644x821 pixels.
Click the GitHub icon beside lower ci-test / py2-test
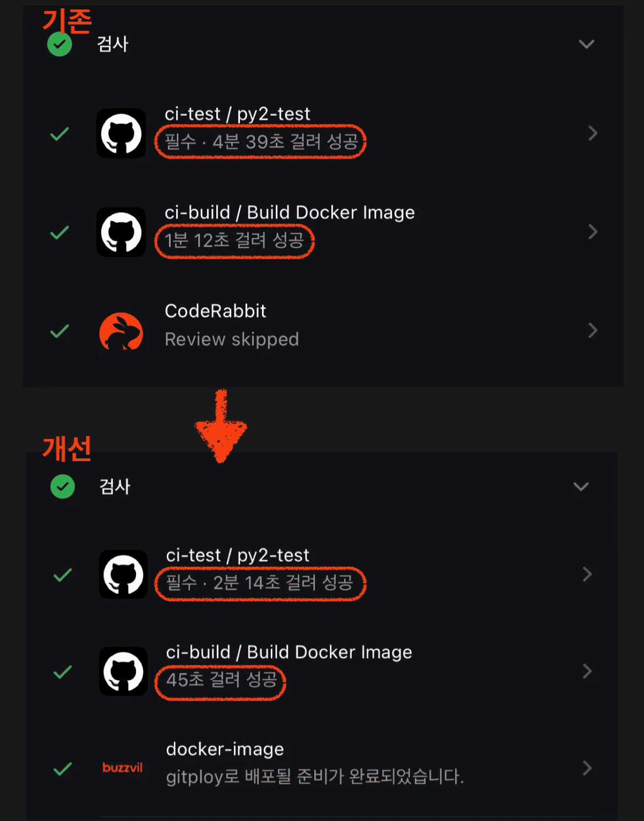(123, 574)
